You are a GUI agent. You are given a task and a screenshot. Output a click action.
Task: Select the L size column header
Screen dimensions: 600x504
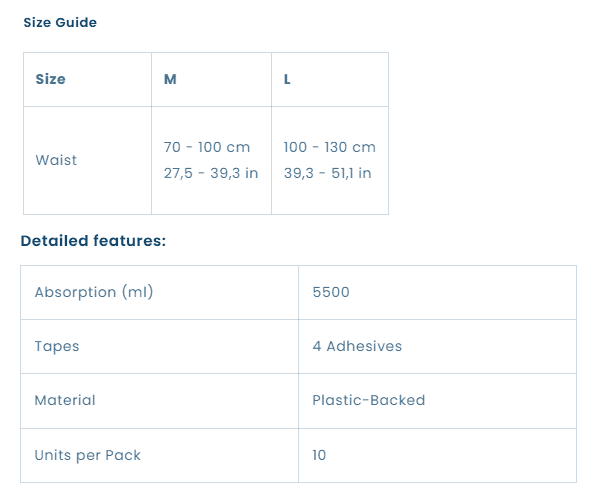[330, 80]
